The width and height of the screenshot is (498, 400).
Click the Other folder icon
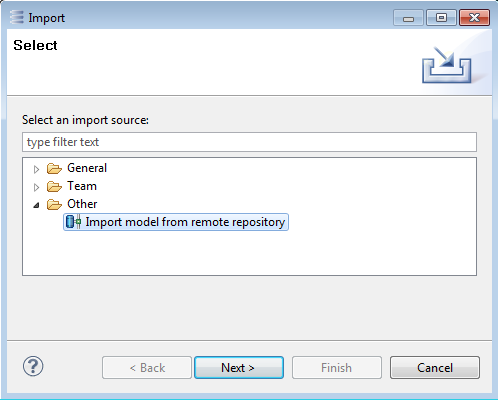(54, 204)
